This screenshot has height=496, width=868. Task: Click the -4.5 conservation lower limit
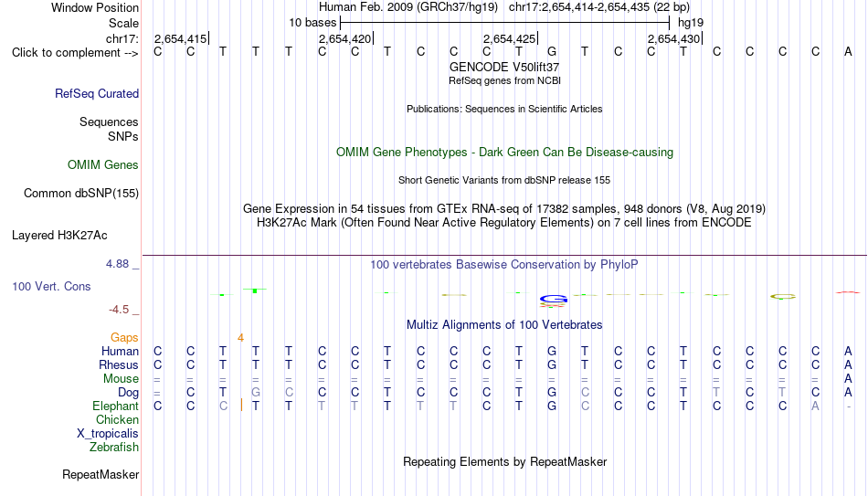(x=119, y=310)
